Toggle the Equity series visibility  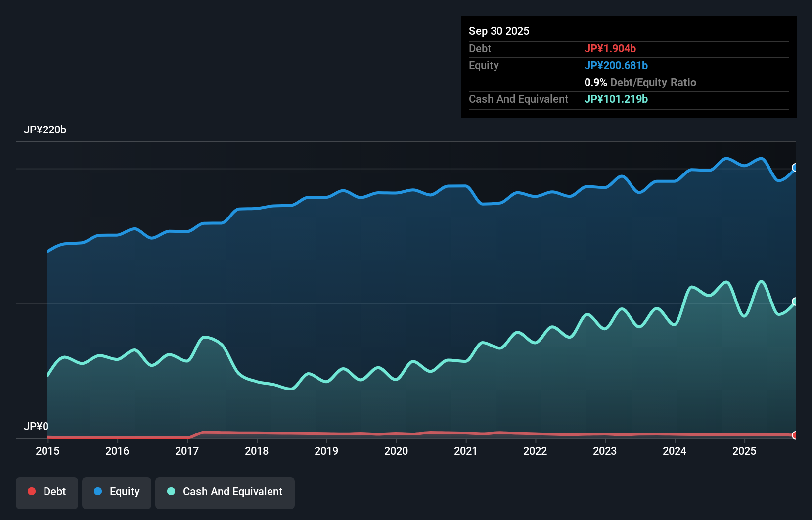tap(116, 492)
